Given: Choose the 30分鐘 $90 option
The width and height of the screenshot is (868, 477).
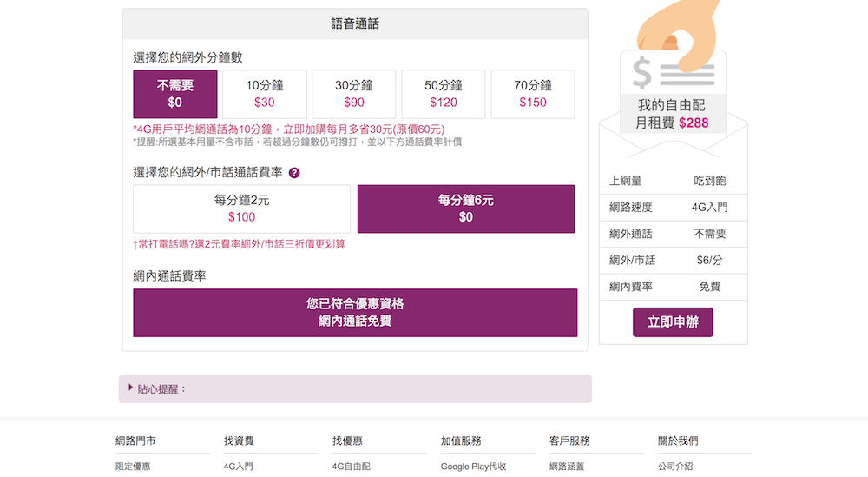Looking at the screenshot, I should pyautogui.click(x=354, y=94).
